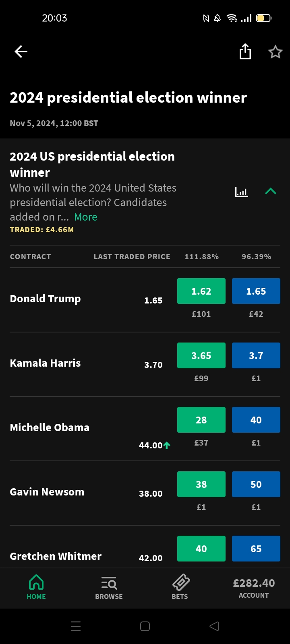The height and width of the screenshot is (644, 290).
Task: Open Account showing £282.40 balance
Action: pyautogui.click(x=254, y=588)
